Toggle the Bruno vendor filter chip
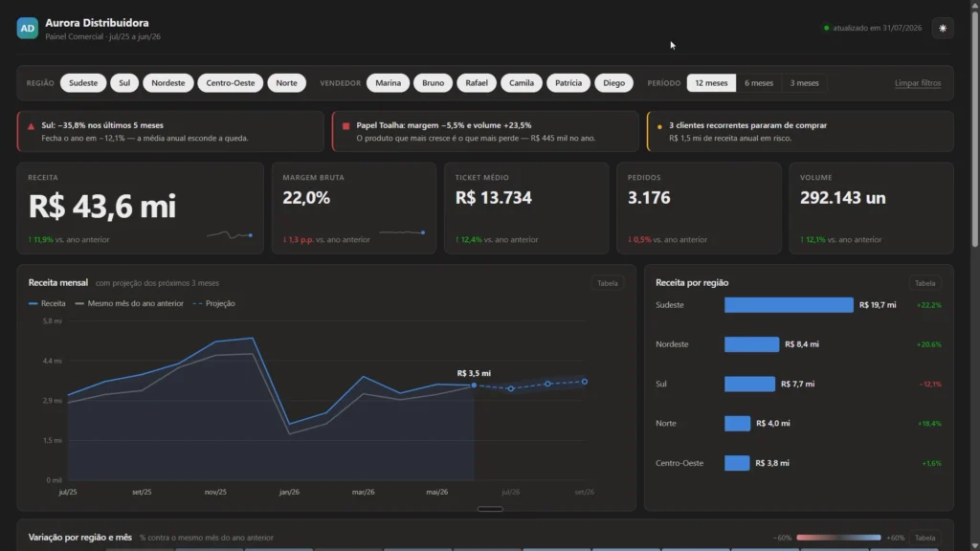Screen dimensions: 980x551 [433, 83]
